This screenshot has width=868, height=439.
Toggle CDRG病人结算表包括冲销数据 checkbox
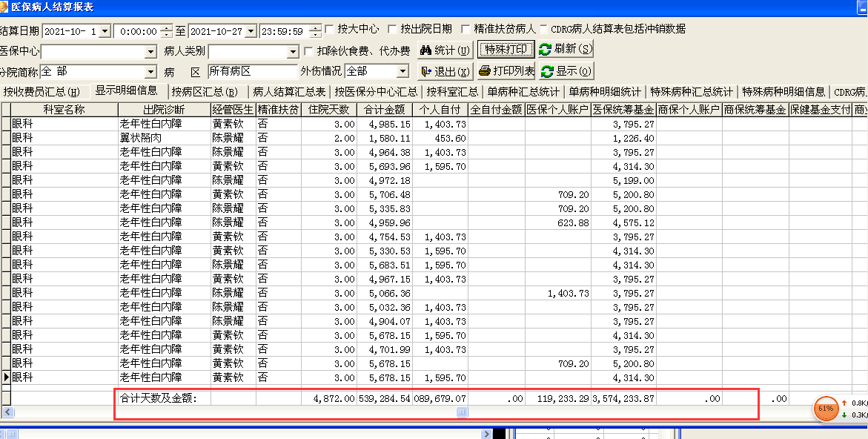543,29
